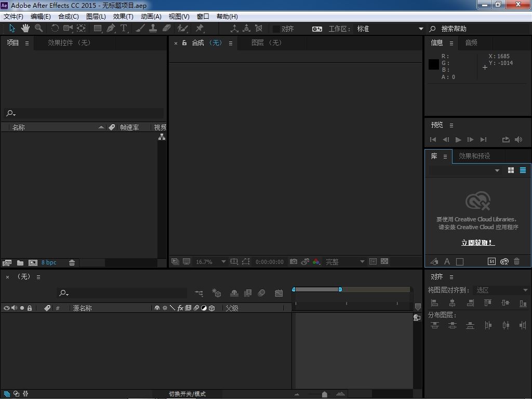Open the magnification ratio dropdown 16.7%
The width and height of the screenshot is (532, 399).
click(211, 262)
